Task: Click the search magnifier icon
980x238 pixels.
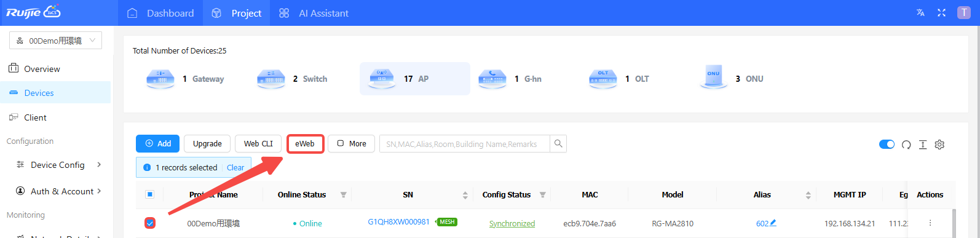Action: (x=558, y=143)
